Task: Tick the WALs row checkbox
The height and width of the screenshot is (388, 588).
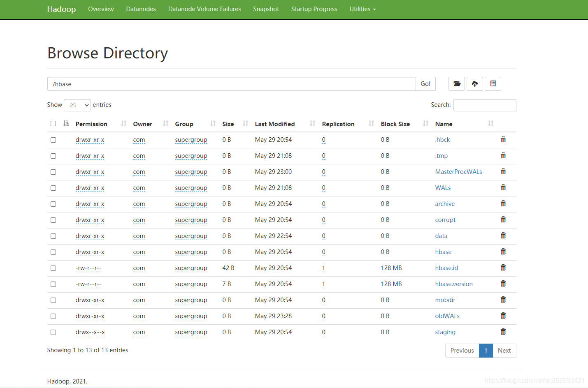Action: (x=53, y=188)
